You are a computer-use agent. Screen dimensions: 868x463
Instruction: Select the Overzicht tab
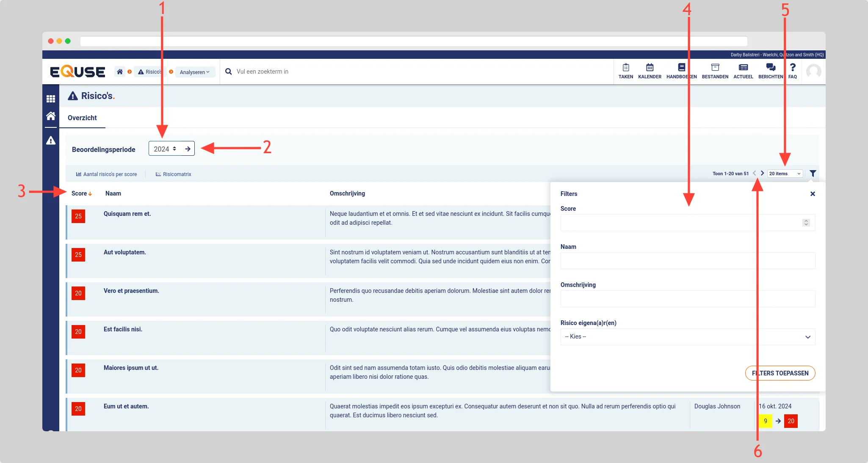(82, 118)
